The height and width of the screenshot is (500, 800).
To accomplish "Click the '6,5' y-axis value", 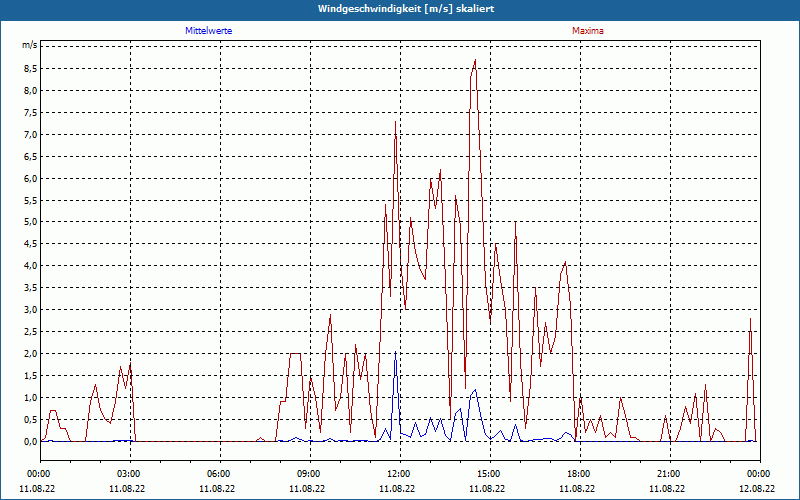I will tap(30, 157).
